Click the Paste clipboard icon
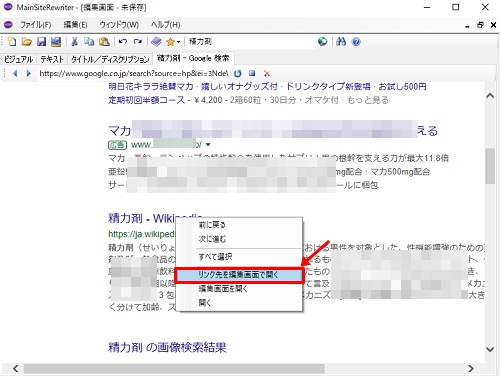 [104, 42]
